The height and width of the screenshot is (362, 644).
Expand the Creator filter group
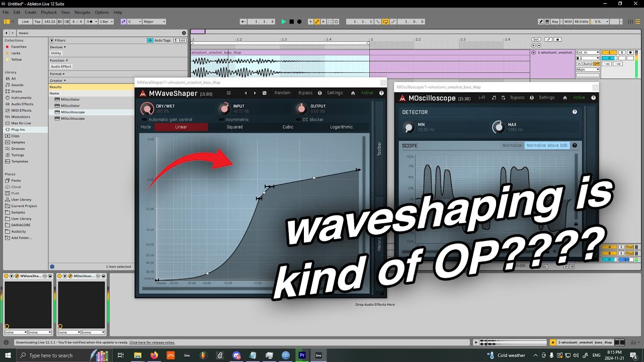[57, 80]
